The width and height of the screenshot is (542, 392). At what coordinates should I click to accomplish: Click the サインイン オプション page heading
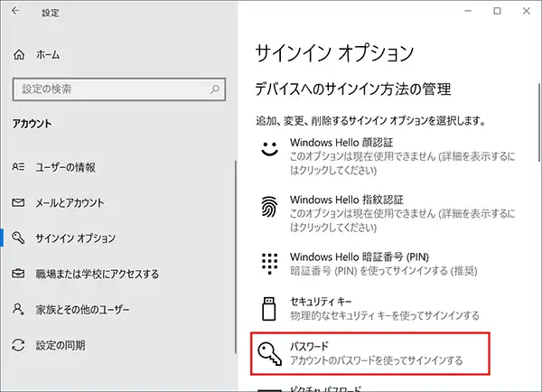pos(334,53)
